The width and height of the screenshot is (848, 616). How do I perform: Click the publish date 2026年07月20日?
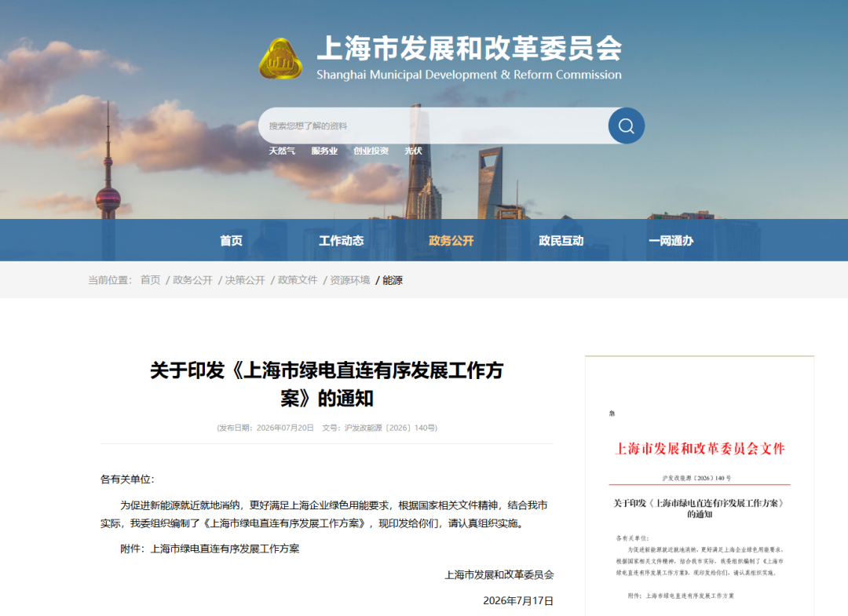(x=285, y=428)
